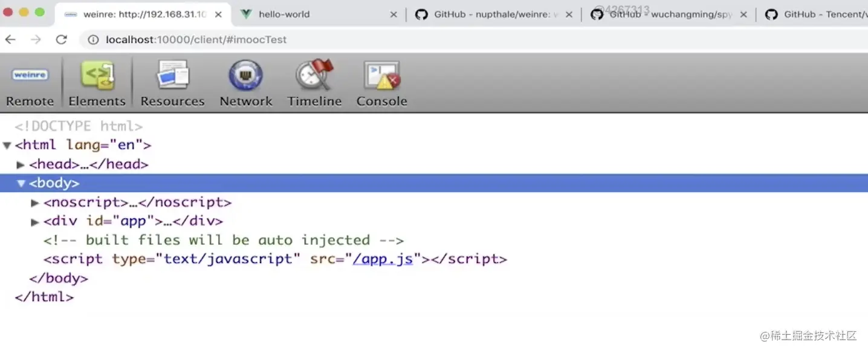Open the Resources panel
The image size is (868, 353).
[x=172, y=84]
